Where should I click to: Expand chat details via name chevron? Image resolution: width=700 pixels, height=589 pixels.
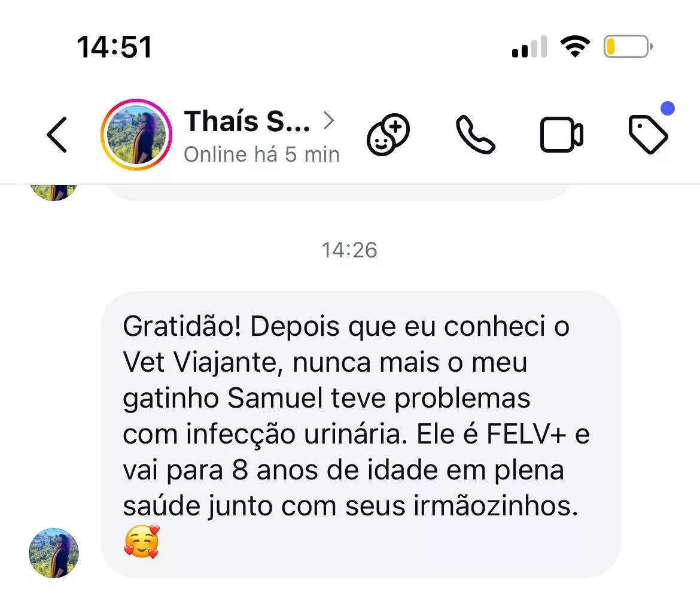(329, 120)
